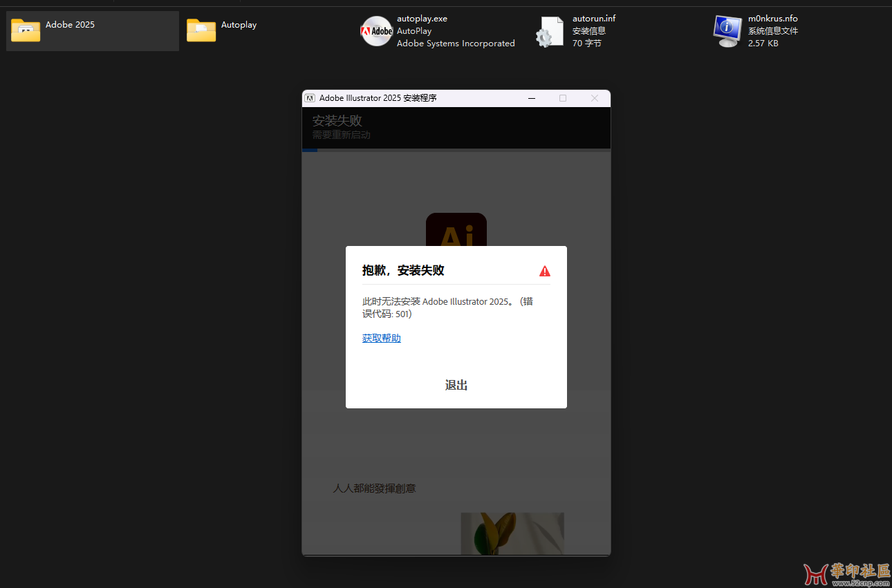Click the '2.57 KB' size text

pyautogui.click(x=763, y=44)
